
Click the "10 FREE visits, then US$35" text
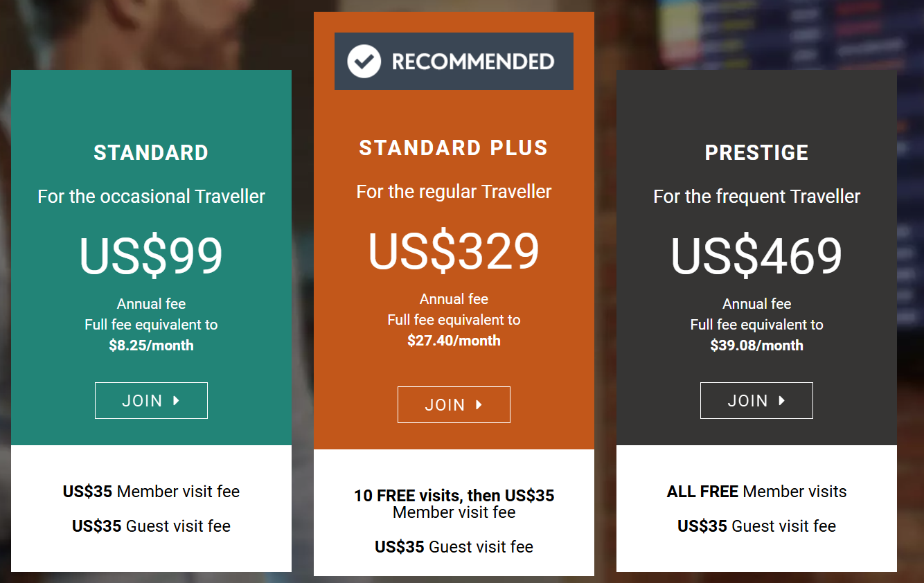(x=454, y=496)
